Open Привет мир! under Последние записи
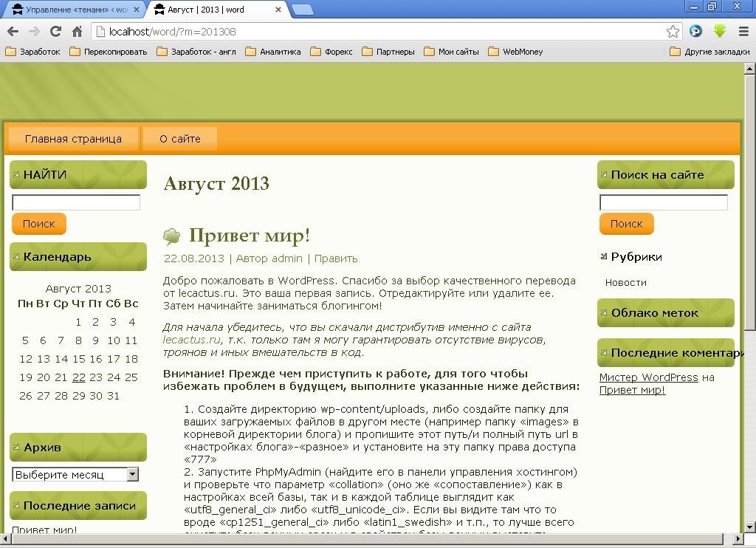Screen dimensions: 756x548 click(44, 530)
